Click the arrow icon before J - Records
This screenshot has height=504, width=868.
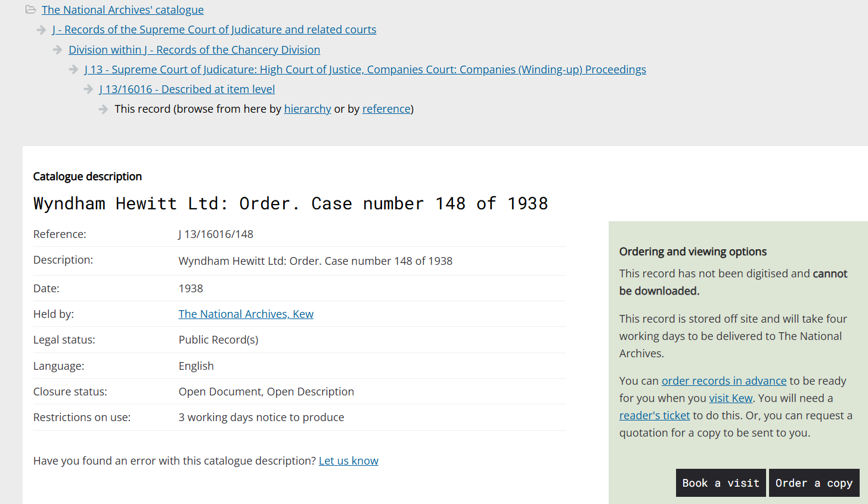pos(42,30)
